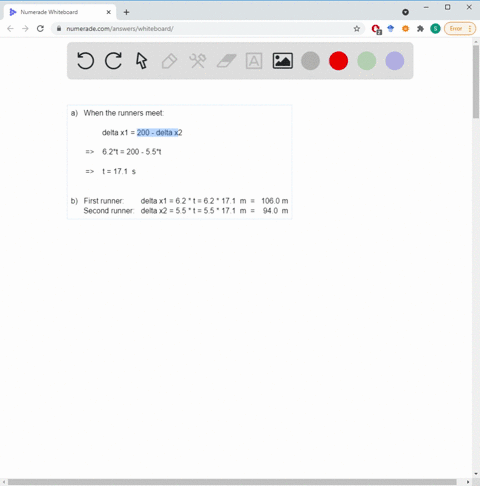The image size is (480, 486).
Task: Choose the gray color swatch
Action: point(310,61)
